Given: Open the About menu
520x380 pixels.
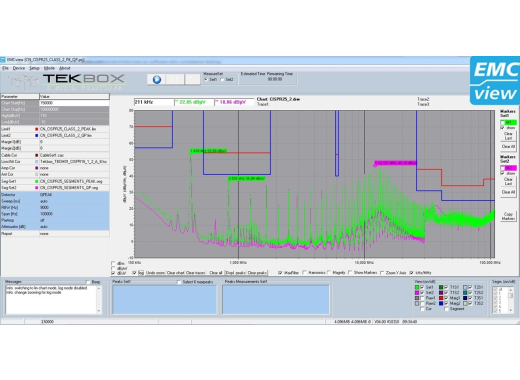Looking at the screenshot, I should 65,68.
